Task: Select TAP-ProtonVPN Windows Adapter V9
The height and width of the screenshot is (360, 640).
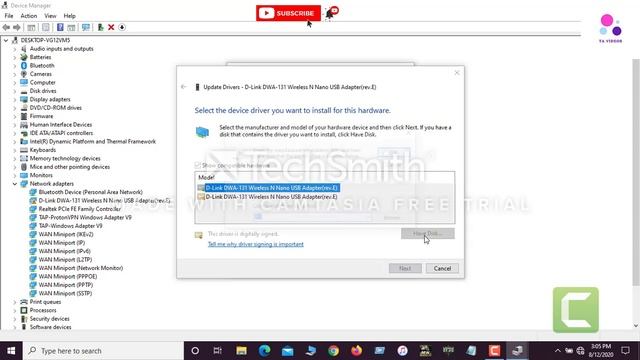Action: pos(85,218)
